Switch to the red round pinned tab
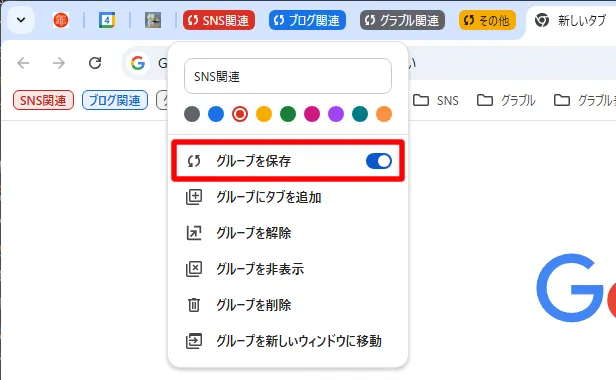This screenshot has width=616, height=380. click(x=61, y=20)
